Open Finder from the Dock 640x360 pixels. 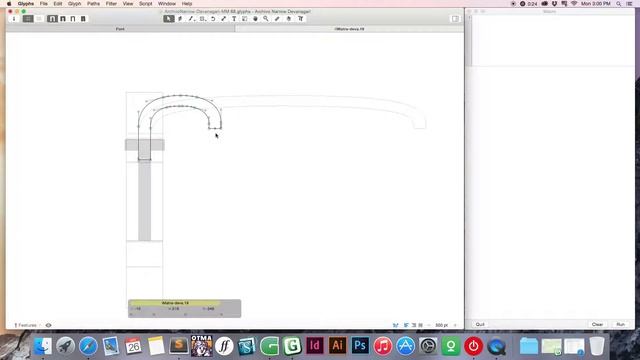42,346
